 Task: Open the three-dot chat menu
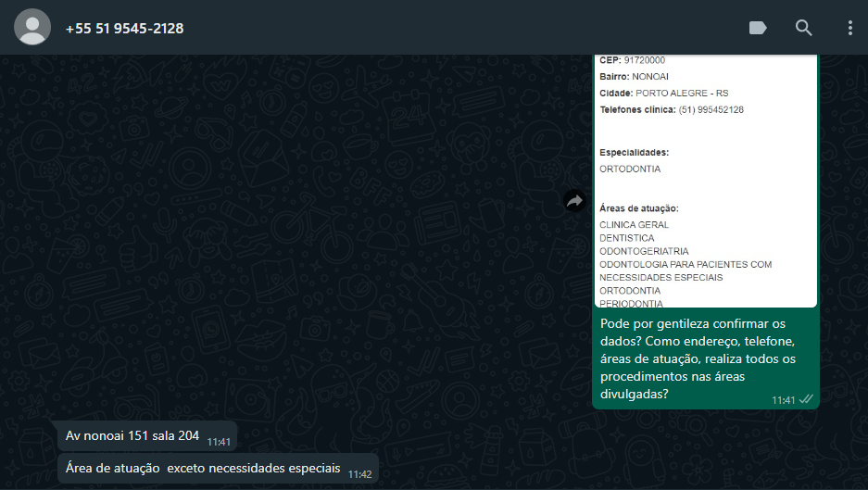pyautogui.click(x=849, y=28)
